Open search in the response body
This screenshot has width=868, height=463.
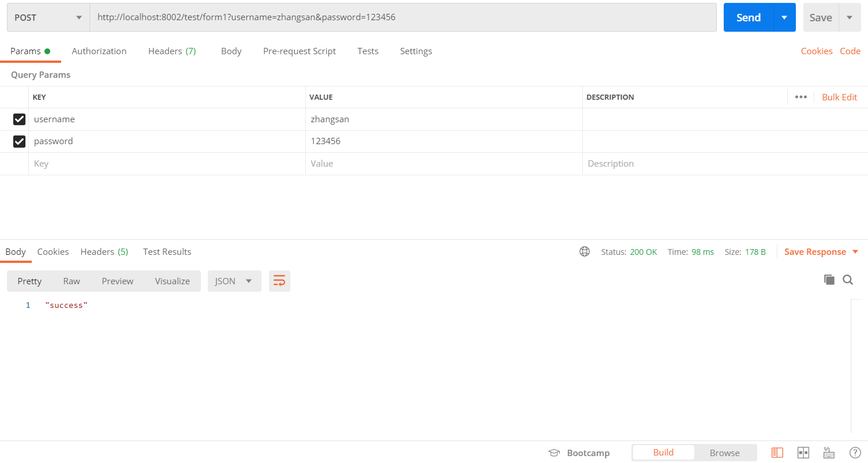pos(848,280)
